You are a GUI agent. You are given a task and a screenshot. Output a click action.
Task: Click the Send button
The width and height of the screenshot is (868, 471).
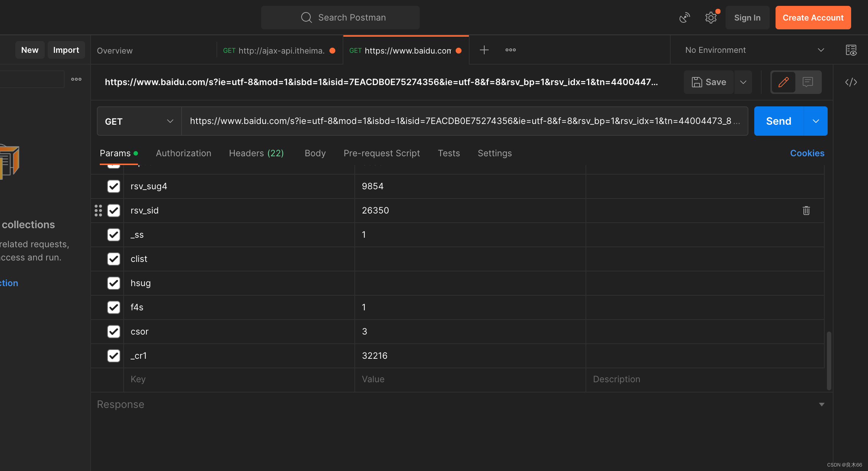tap(778, 121)
